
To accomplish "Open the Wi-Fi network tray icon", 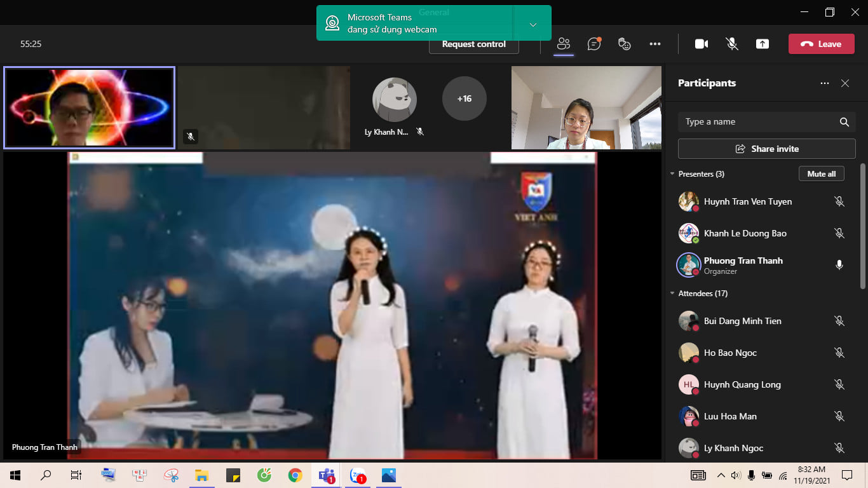I will pyautogui.click(x=783, y=475).
